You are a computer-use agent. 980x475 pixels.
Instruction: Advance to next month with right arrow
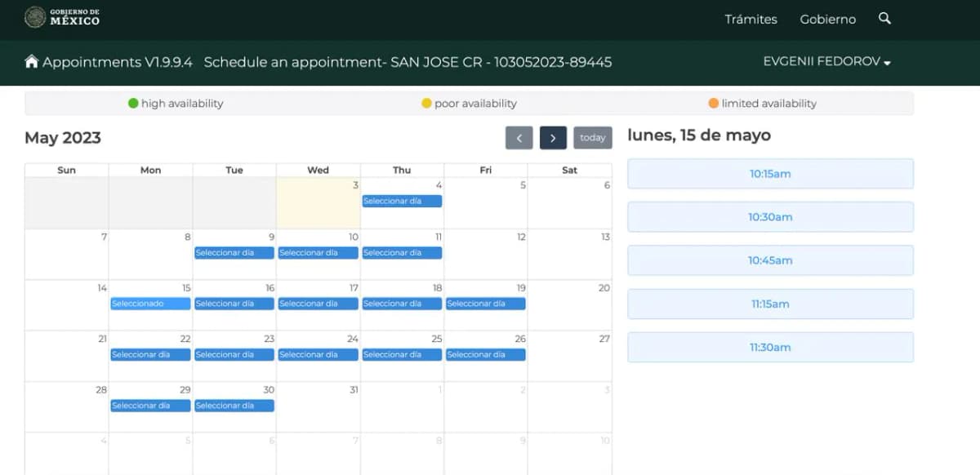(553, 138)
